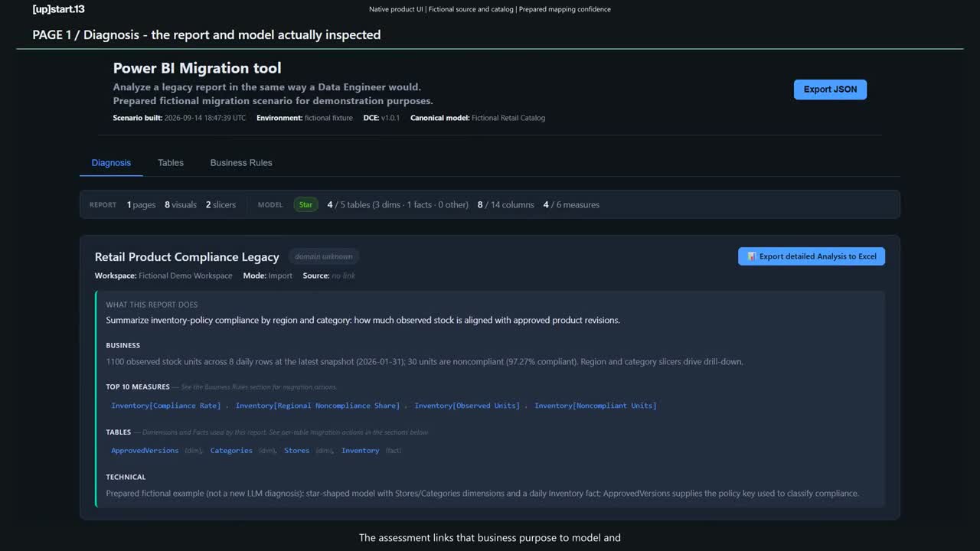This screenshot has height=551, width=980.
Task: Click the 'Retail Product Compliance Legacy' title
Action: [187, 257]
